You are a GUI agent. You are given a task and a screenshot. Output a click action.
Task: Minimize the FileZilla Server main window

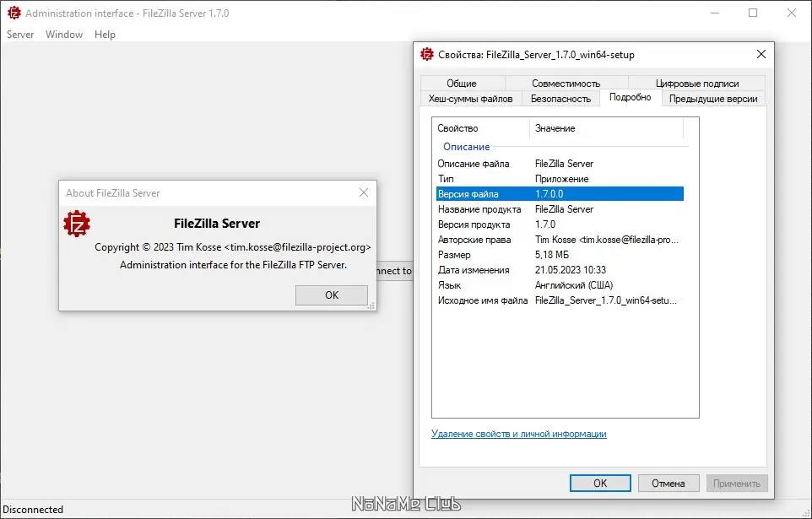(x=715, y=13)
